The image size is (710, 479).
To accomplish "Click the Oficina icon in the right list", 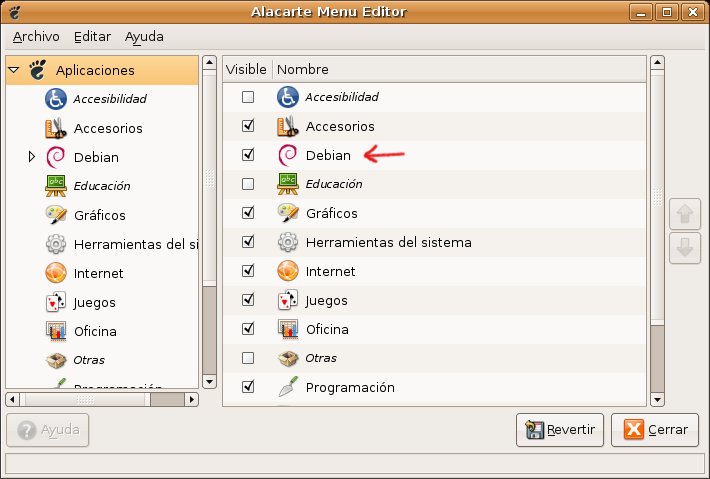I will coord(288,328).
